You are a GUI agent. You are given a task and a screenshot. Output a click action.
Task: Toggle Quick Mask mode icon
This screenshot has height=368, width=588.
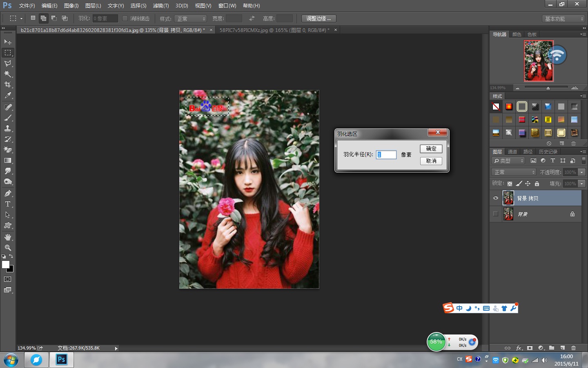(x=8, y=279)
